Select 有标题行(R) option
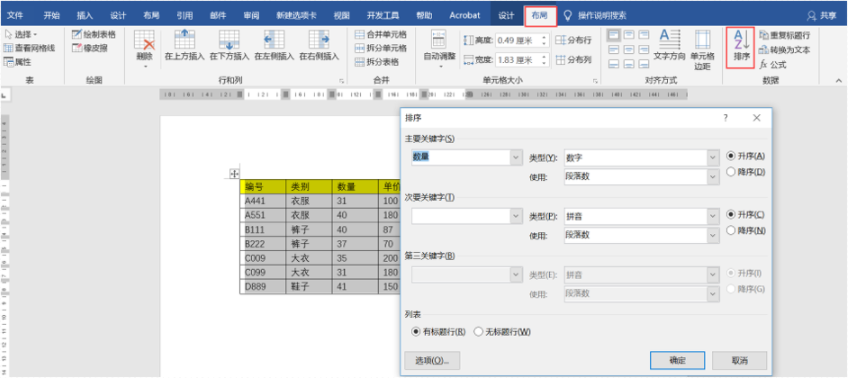848x378 pixels. tap(438, 331)
